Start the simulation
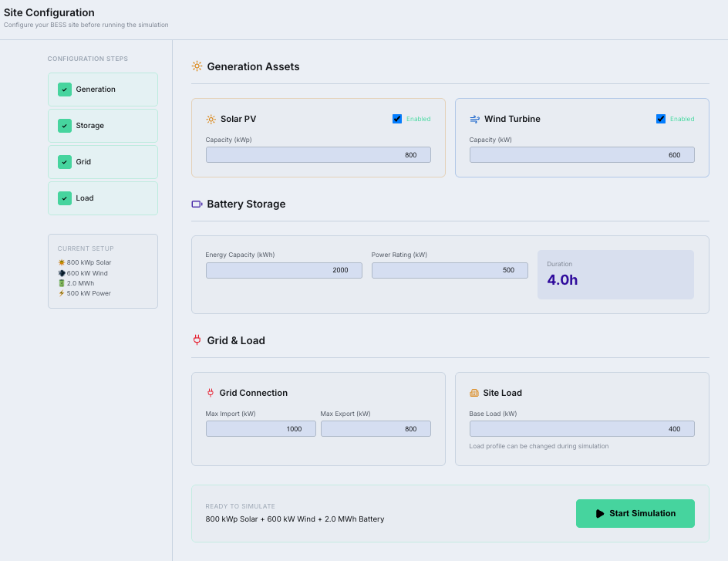The height and width of the screenshot is (561, 728). click(635, 514)
